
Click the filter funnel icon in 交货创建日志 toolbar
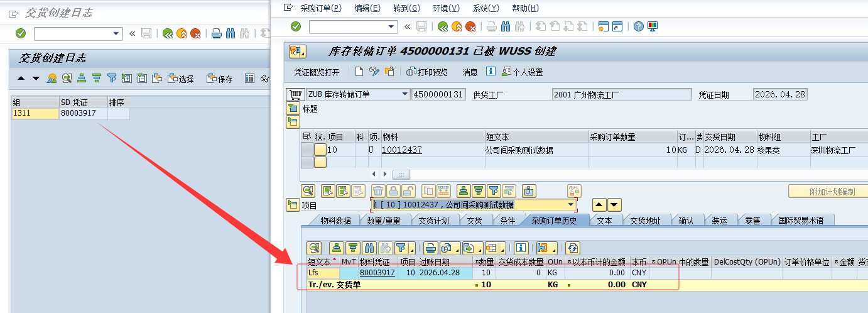pyautogui.click(x=112, y=79)
